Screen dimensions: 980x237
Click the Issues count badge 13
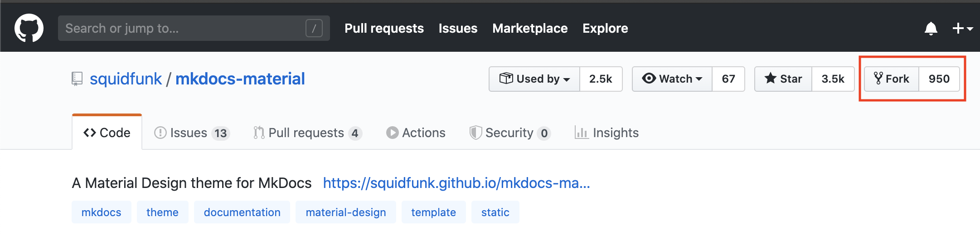tap(221, 133)
